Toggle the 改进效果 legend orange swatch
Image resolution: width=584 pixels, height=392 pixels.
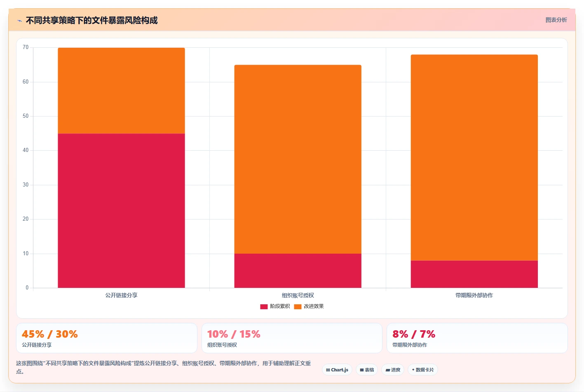click(x=298, y=306)
